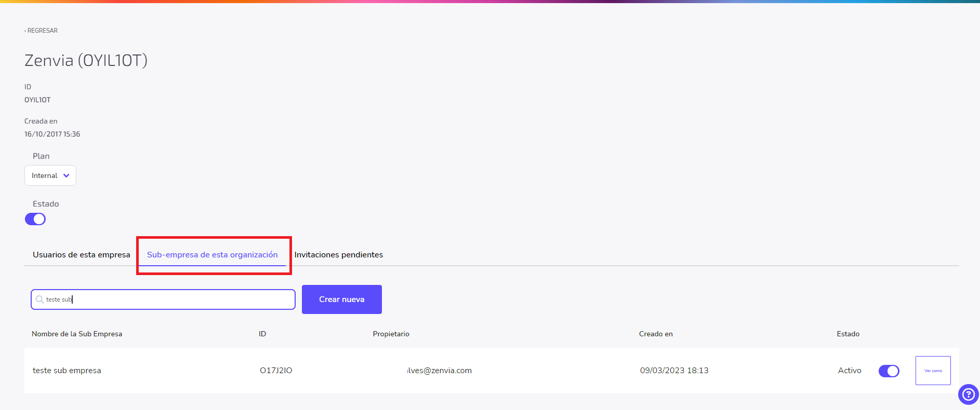Toggle the company Estado switch

(x=35, y=219)
